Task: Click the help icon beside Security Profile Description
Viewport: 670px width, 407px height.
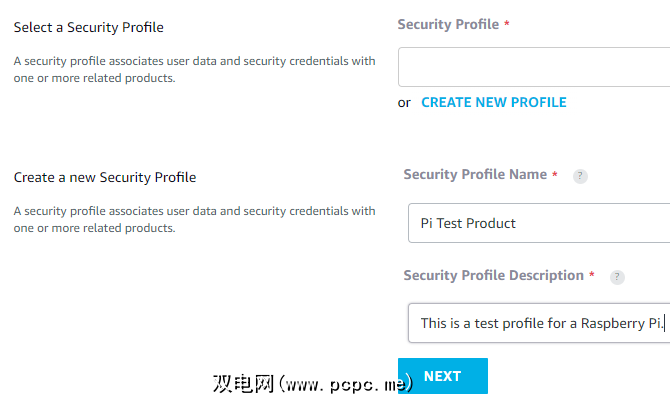Action: (x=617, y=277)
